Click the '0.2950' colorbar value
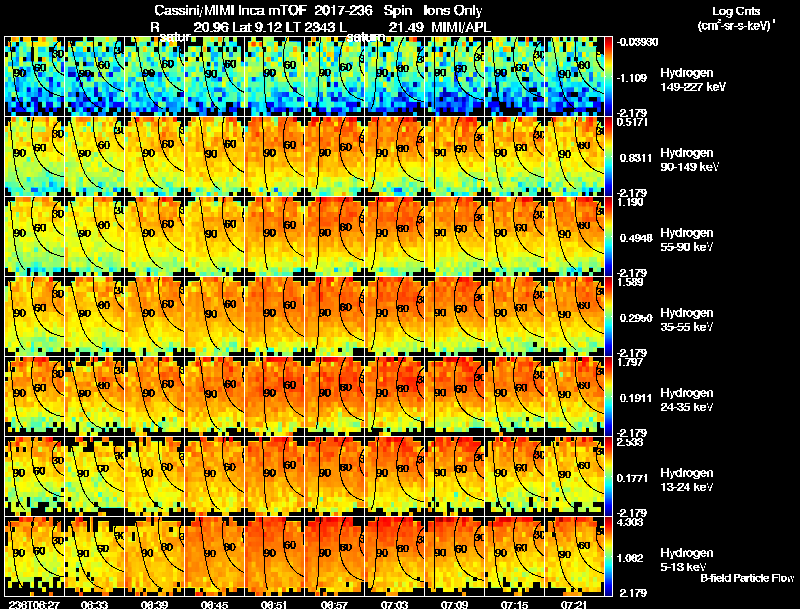The height and width of the screenshot is (609, 800). point(636,318)
